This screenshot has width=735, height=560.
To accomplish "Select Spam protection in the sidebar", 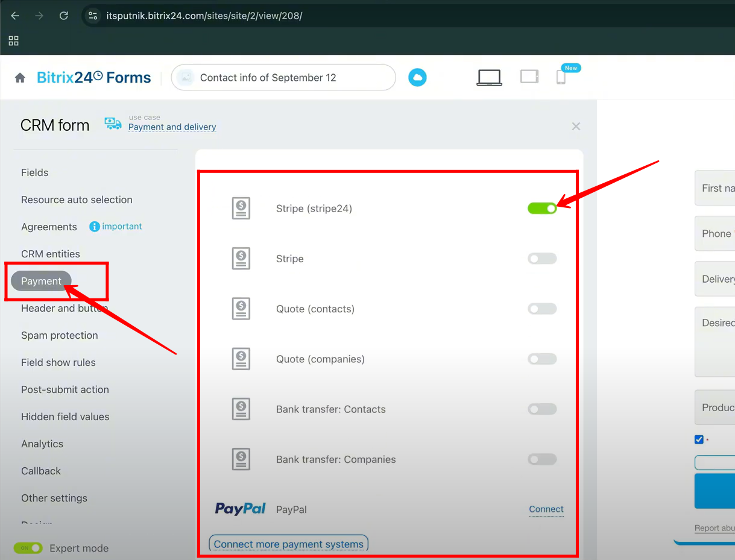I will (59, 335).
